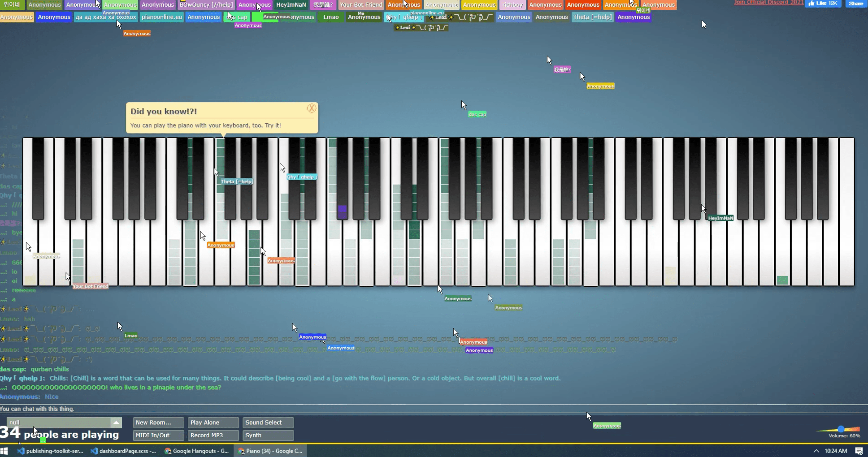Open MIDI In/Out settings
Screen dimensions: 868x457
point(158,435)
